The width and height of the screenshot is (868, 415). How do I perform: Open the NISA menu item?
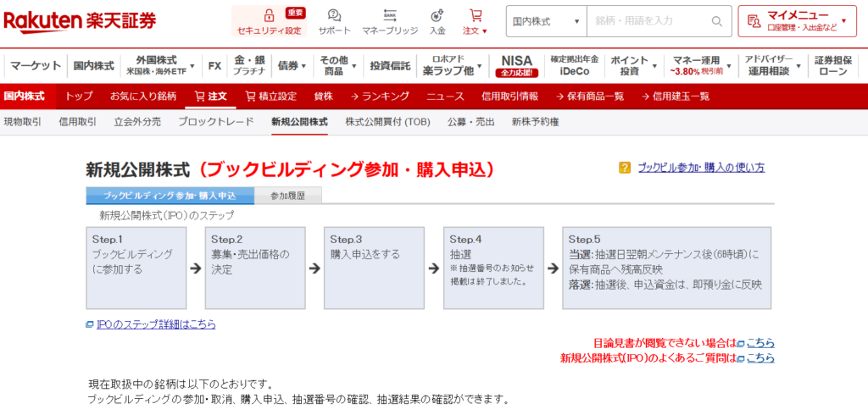coord(516,65)
